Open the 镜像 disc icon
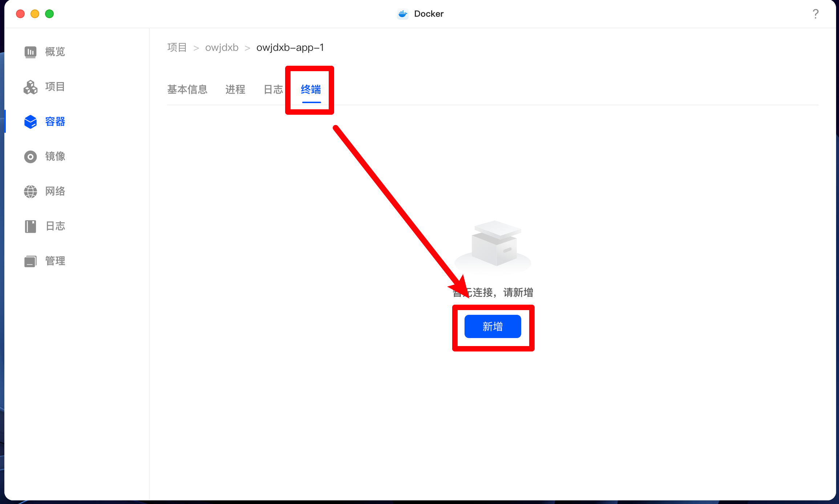839x504 pixels. 31,157
